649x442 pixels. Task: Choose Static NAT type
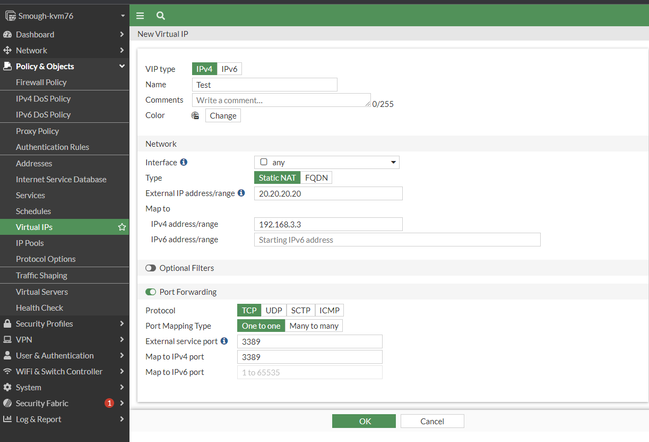point(277,178)
